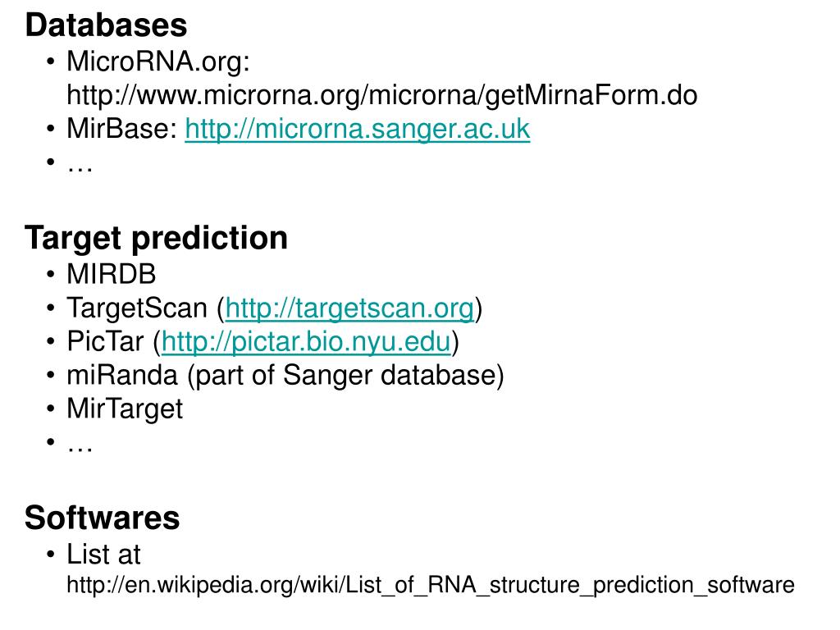
Task: Click the Softwares heading
Action: coord(103,518)
